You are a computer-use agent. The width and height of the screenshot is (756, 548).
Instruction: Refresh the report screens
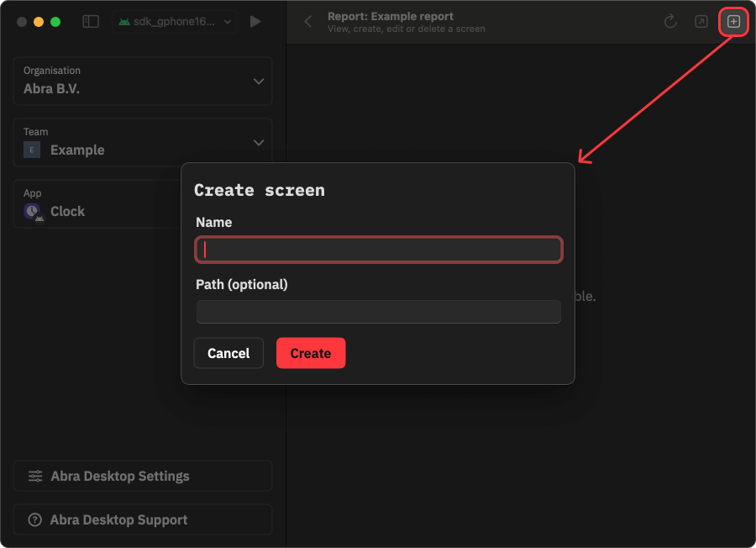[x=670, y=22]
